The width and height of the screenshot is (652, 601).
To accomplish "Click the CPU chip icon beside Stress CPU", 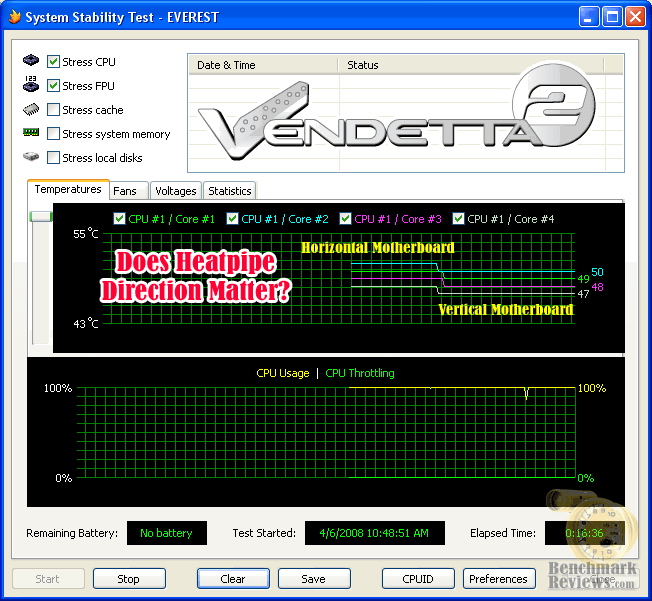I will pos(31,61).
